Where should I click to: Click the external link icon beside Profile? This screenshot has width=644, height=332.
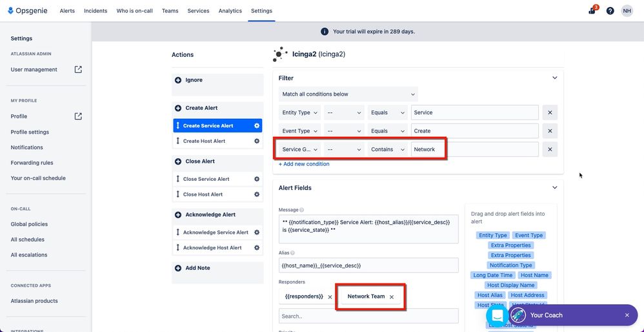pos(78,116)
